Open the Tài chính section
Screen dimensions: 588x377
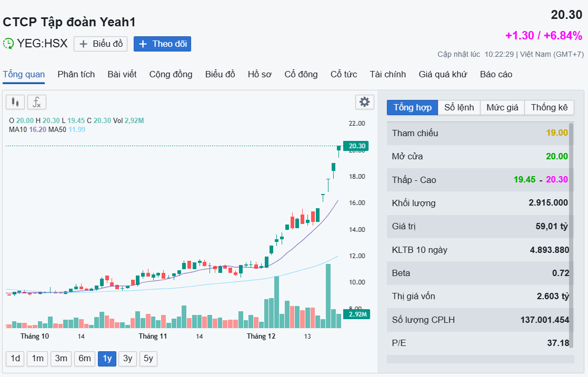click(x=387, y=74)
